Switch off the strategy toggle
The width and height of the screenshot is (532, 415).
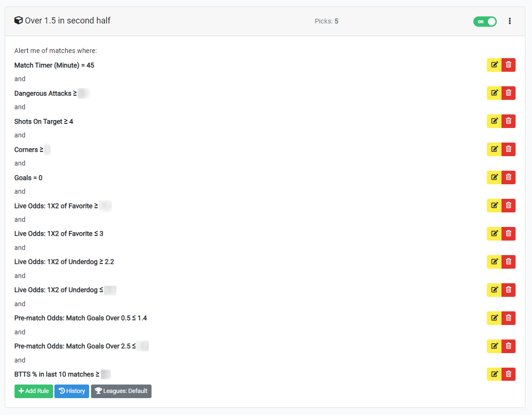485,21
